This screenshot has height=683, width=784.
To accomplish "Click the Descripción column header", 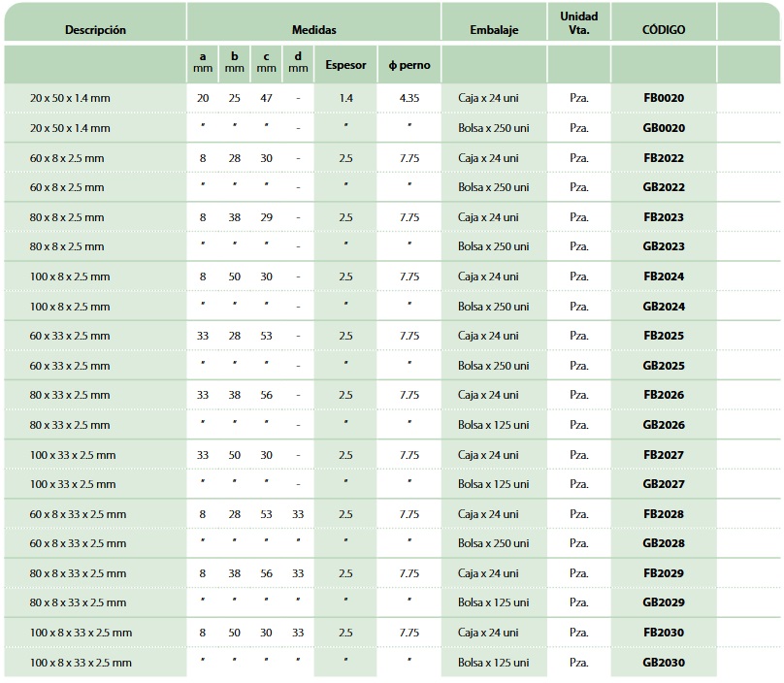I will point(95,29).
